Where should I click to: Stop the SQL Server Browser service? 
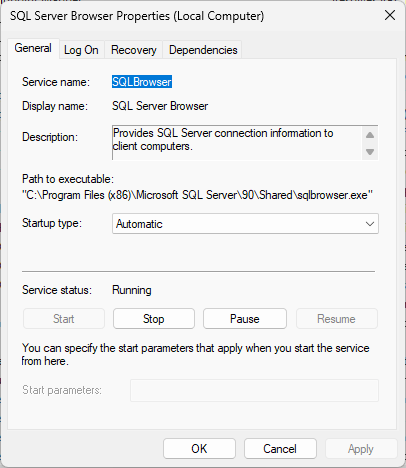pos(154,319)
